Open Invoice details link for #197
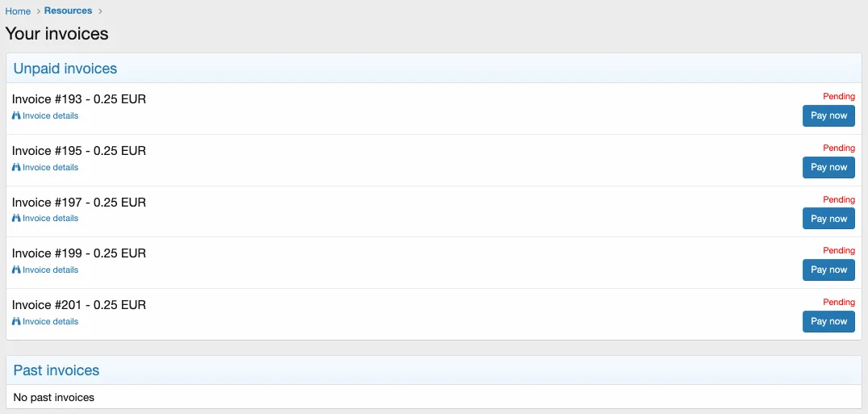This screenshot has width=868, height=414. pyautogui.click(x=50, y=218)
